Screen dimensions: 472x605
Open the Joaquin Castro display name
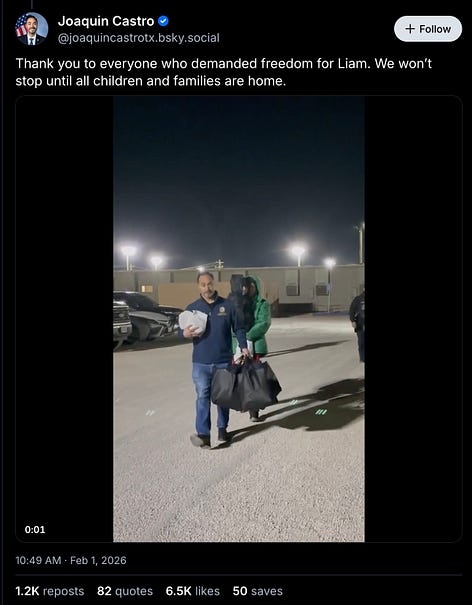point(106,21)
